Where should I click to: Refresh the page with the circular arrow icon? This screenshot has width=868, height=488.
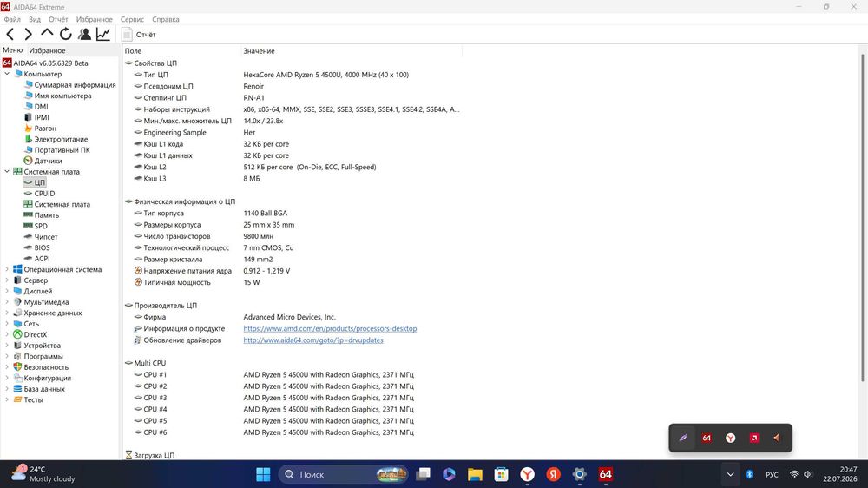coord(66,35)
